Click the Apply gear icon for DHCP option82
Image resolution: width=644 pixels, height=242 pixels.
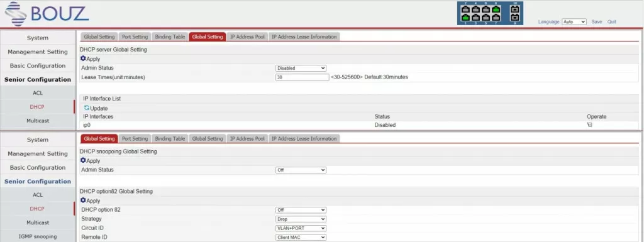83,200
